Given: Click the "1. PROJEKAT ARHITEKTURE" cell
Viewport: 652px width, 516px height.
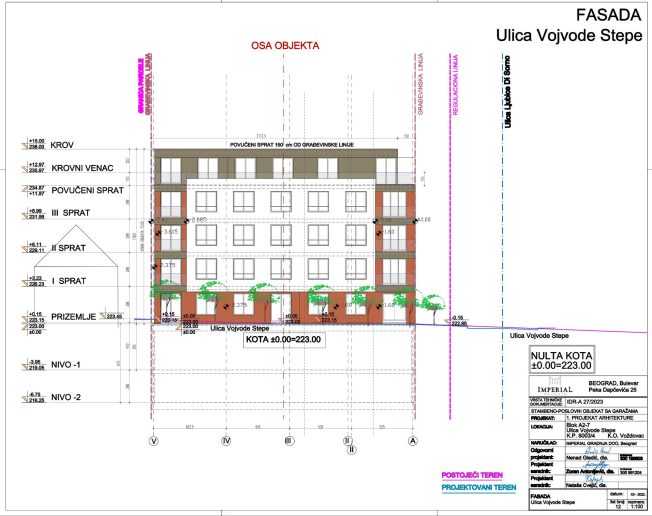Looking at the screenshot, I should pos(600,417).
